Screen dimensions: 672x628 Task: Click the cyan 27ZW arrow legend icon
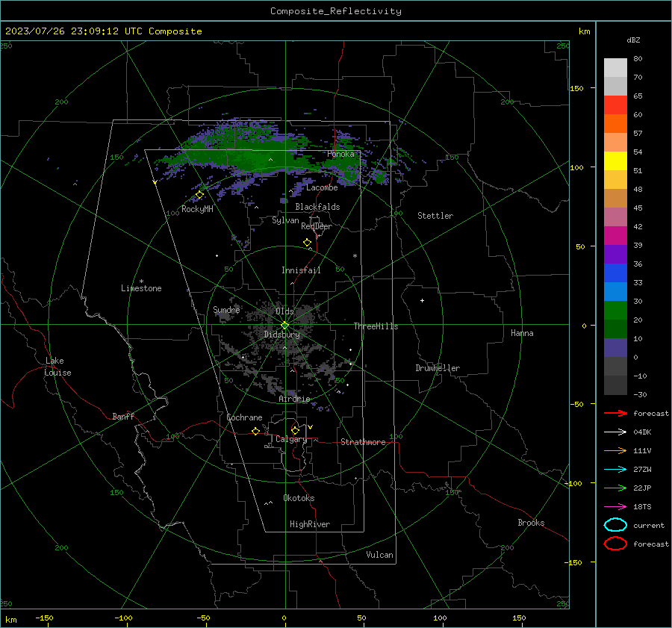[x=615, y=470]
